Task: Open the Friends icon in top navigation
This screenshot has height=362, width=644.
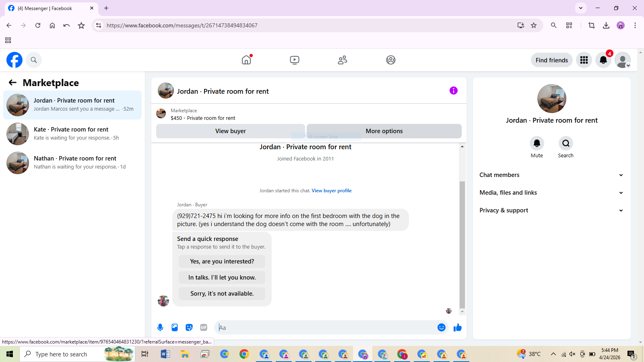Action: click(343, 60)
